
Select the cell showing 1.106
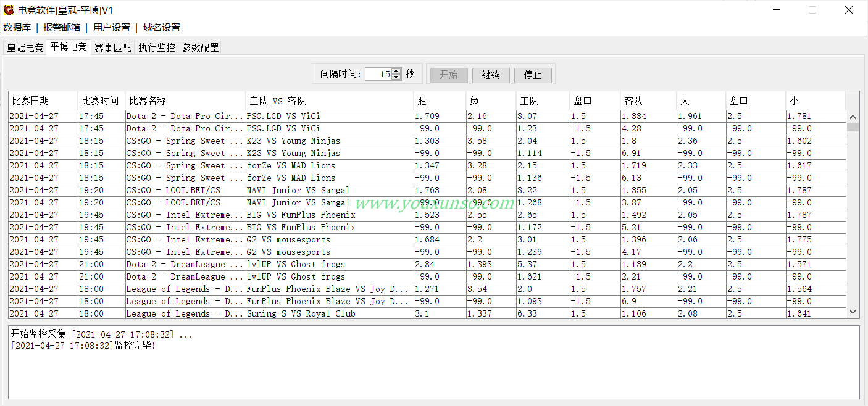point(648,313)
